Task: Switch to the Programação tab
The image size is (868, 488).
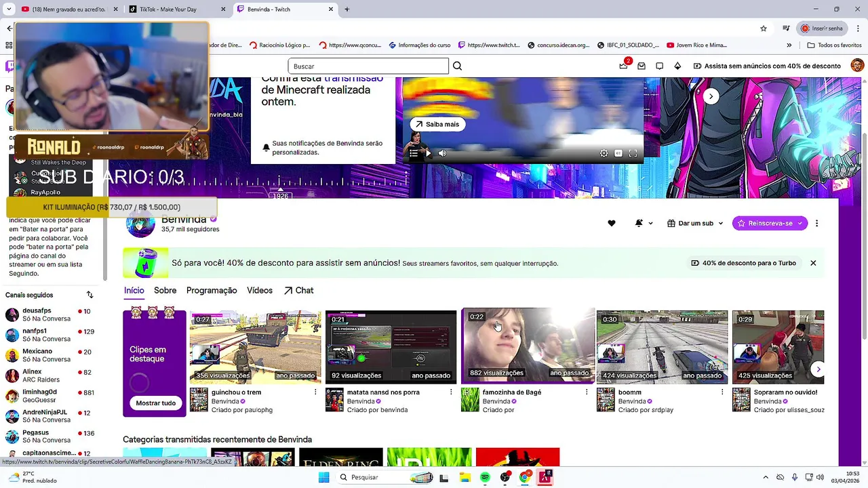Action: [212, 290]
